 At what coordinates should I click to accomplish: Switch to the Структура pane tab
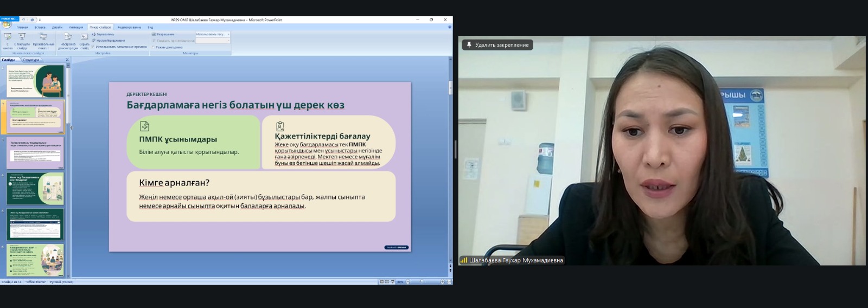[x=31, y=60]
